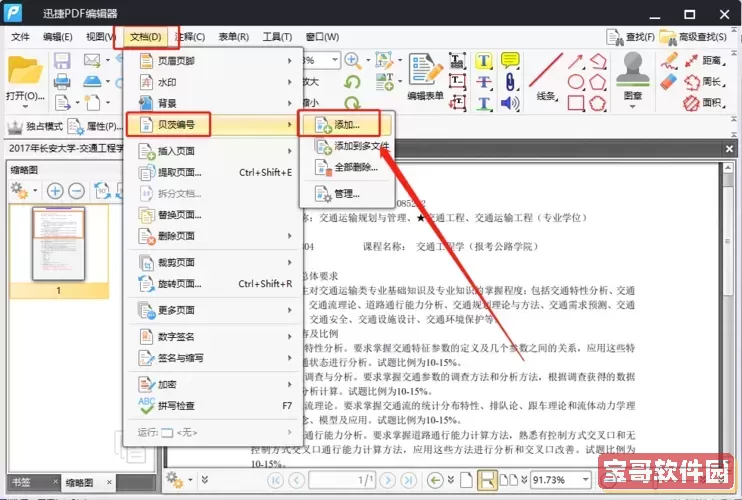742x500 pixels.
Task: Expand 页眉页脚 submenu
Action: [x=214, y=61]
